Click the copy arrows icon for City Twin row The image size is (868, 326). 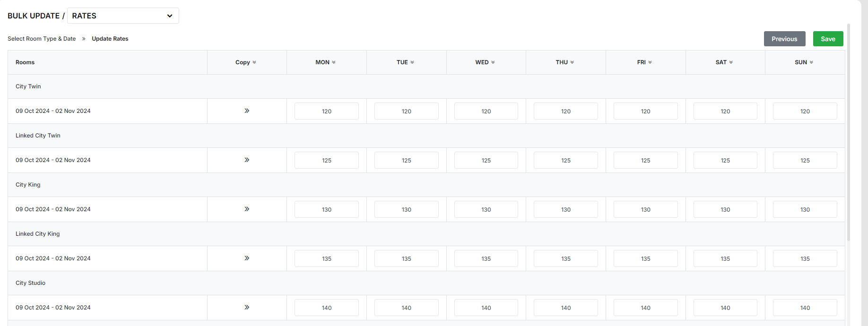pyautogui.click(x=247, y=111)
